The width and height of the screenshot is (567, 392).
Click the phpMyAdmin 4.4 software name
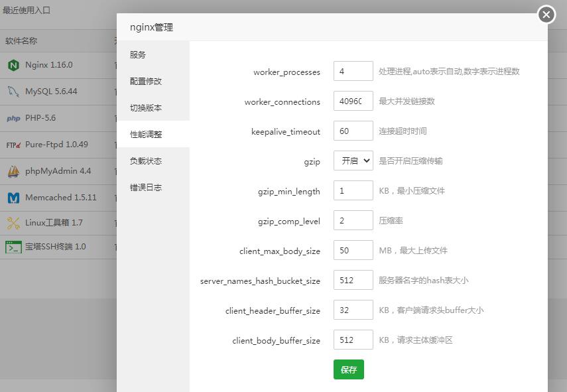click(x=58, y=171)
